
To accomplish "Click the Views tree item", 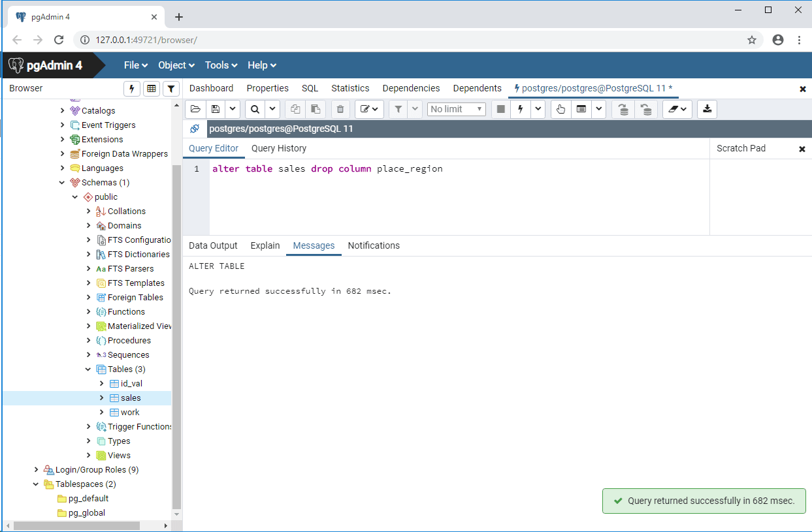I will pos(119,456).
